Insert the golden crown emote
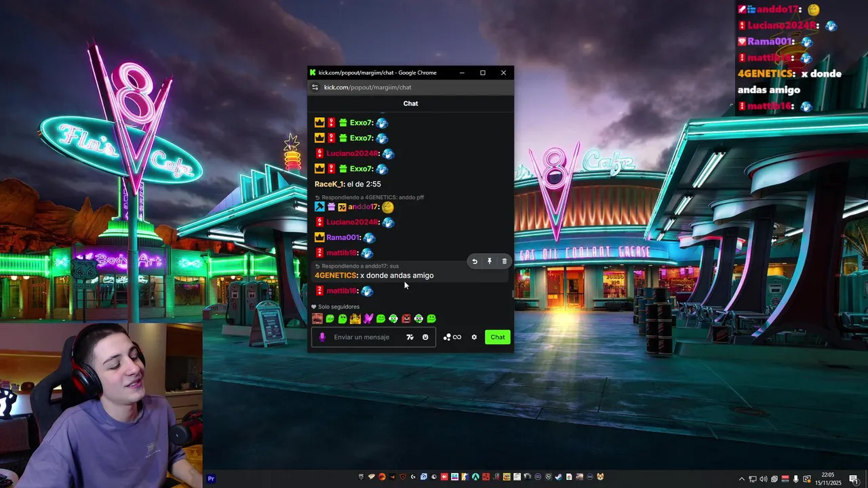The height and width of the screenshot is (488, 868). point(355,319)
